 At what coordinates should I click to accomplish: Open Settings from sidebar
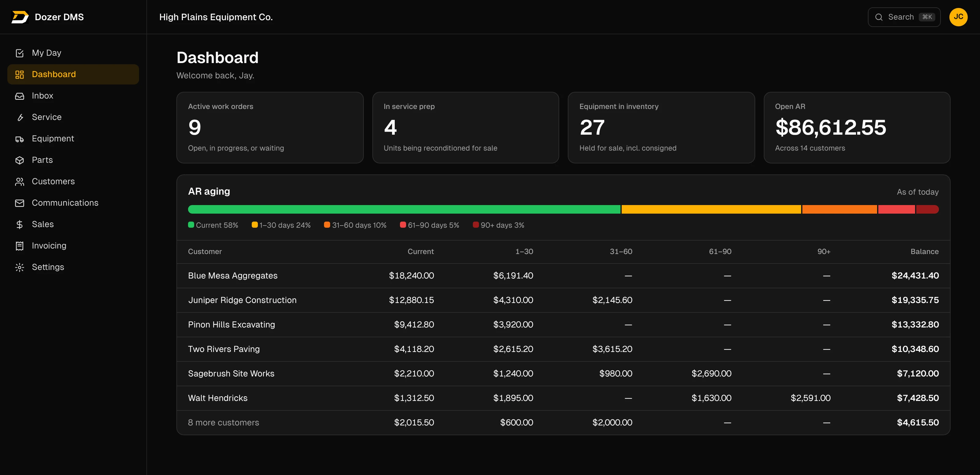(73, 267)
